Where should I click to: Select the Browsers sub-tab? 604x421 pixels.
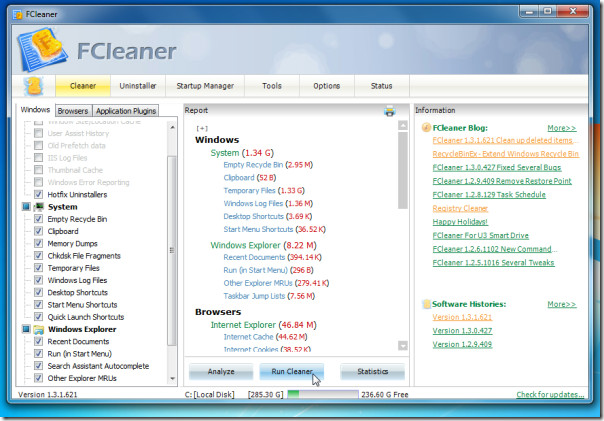pos(73,111)
